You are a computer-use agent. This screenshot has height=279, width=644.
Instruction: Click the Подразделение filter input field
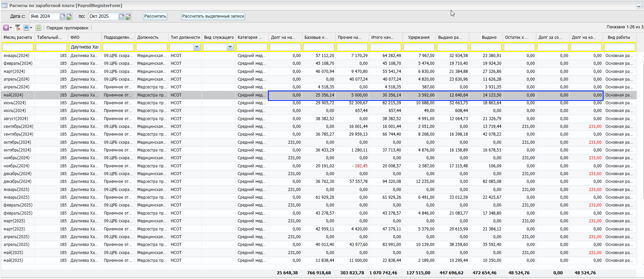point(118,47)
